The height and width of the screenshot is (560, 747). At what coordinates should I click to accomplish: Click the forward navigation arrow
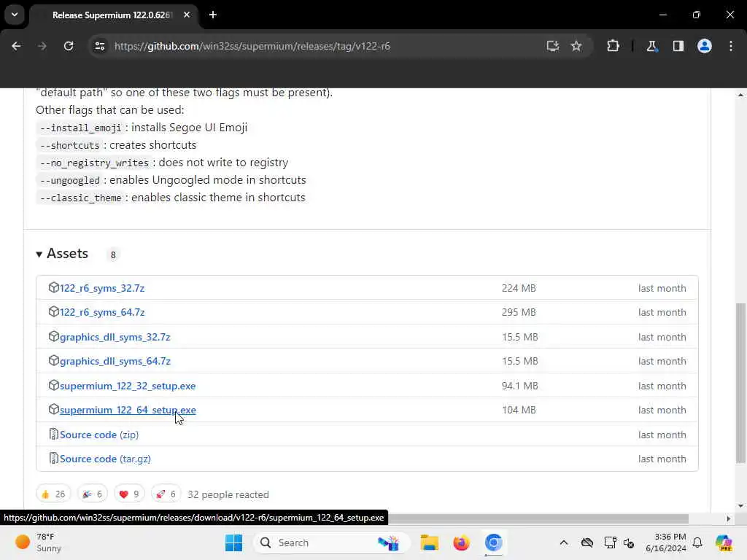(42, 46)
